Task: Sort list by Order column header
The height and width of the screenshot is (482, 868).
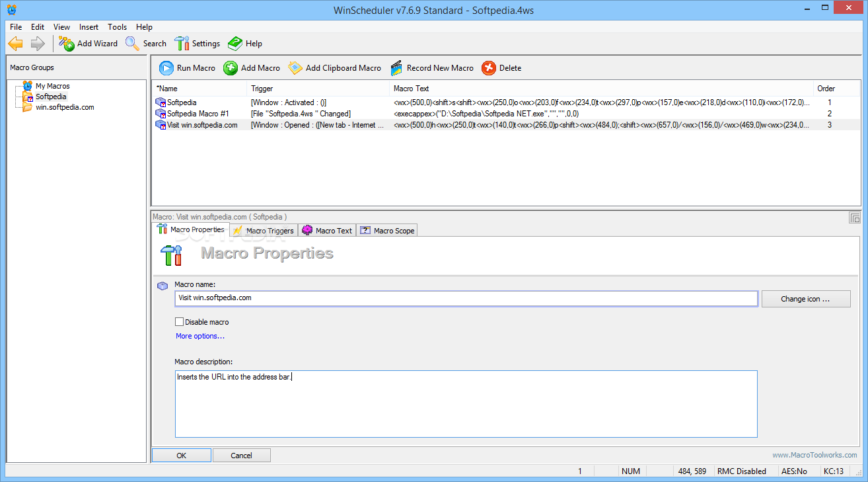Action: [838, 89]
